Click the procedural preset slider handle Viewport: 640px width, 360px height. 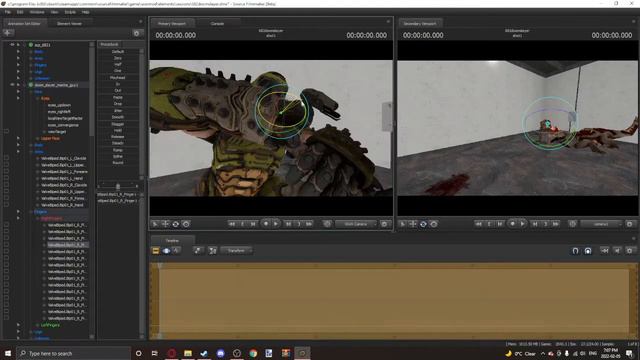[118, 186]
